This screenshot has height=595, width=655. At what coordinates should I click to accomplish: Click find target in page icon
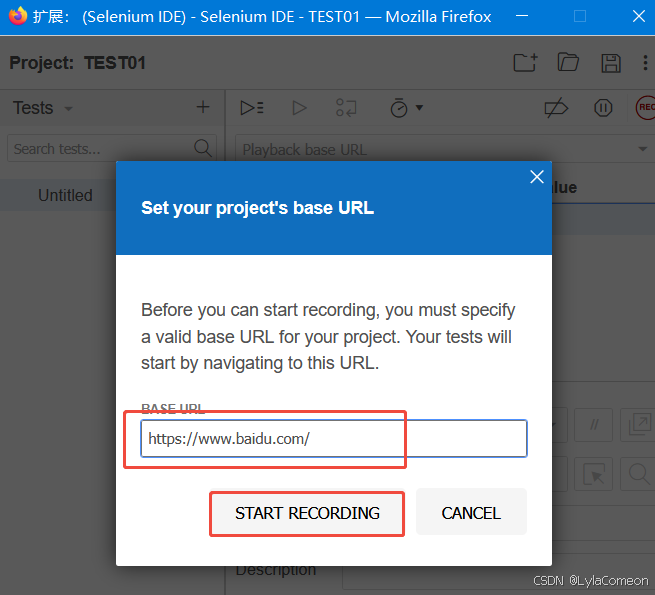638,474
